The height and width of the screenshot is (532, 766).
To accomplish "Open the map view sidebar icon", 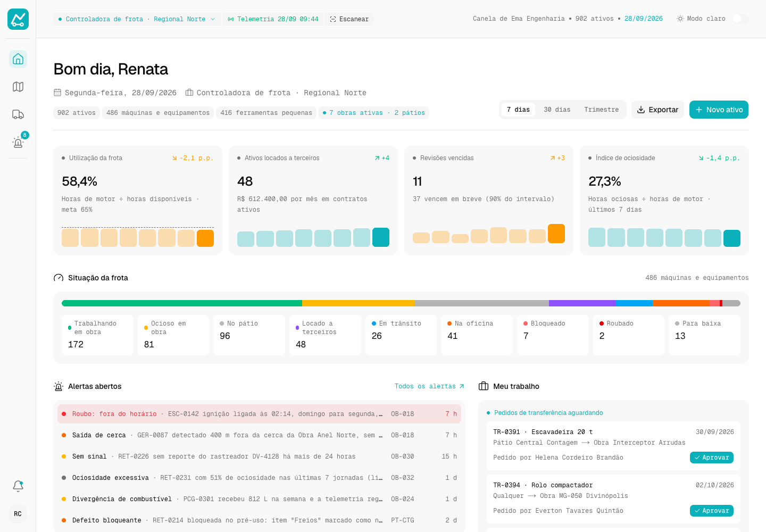I will (x=18, y=87).
